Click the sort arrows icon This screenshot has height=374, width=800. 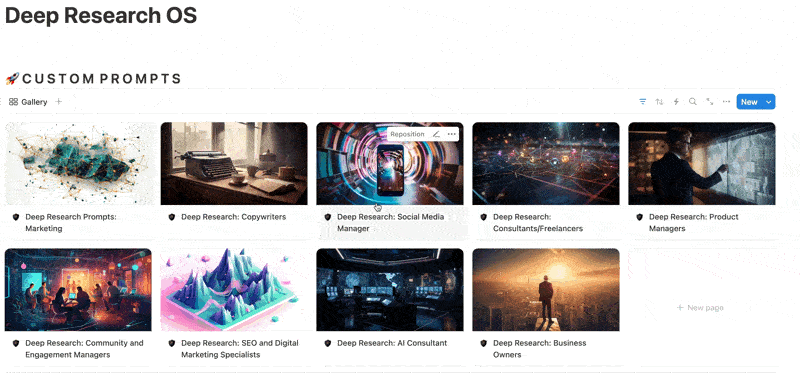coord(659,102)
